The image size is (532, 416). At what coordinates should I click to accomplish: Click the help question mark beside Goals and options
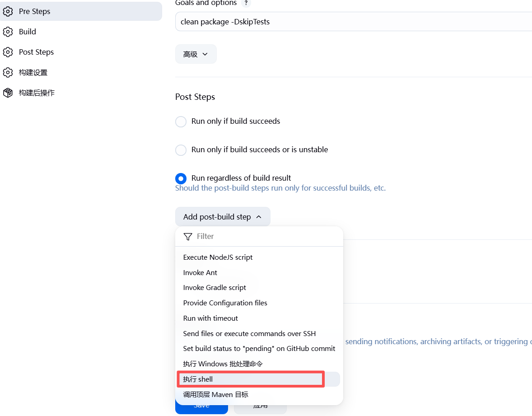(246, 3)
